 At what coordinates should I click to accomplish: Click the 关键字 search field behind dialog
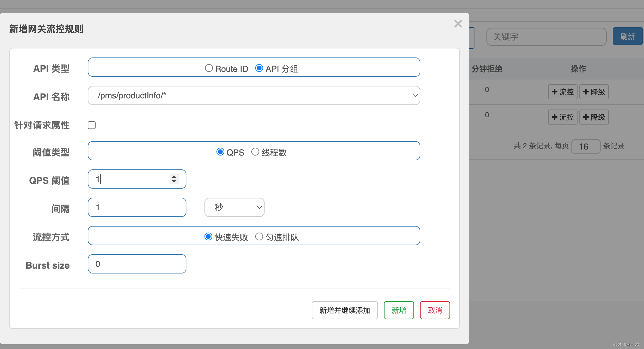(547, 37)
